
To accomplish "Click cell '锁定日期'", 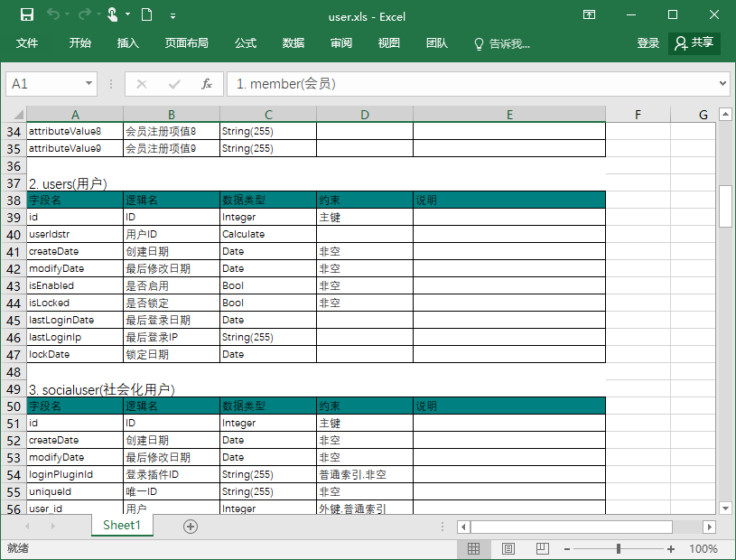I will (x=172, y=354).
